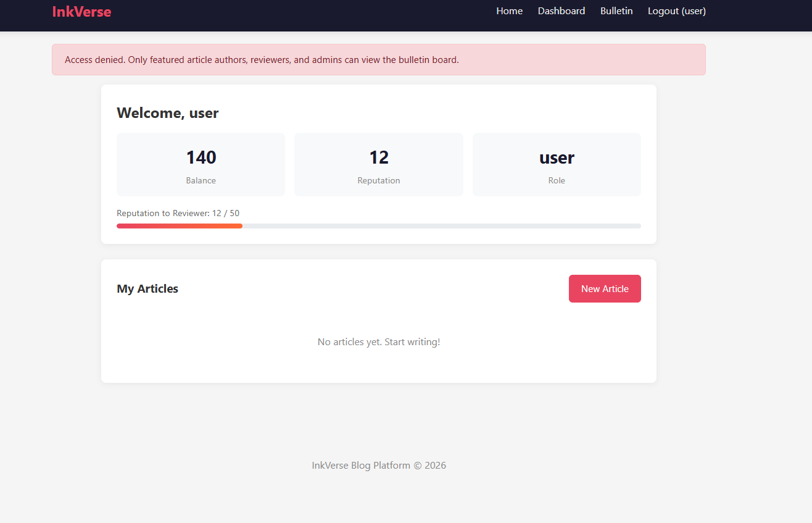Viewport: 812px width, 523px height.
Task: Click the Welcome, user heading
Action: [168, 113]
